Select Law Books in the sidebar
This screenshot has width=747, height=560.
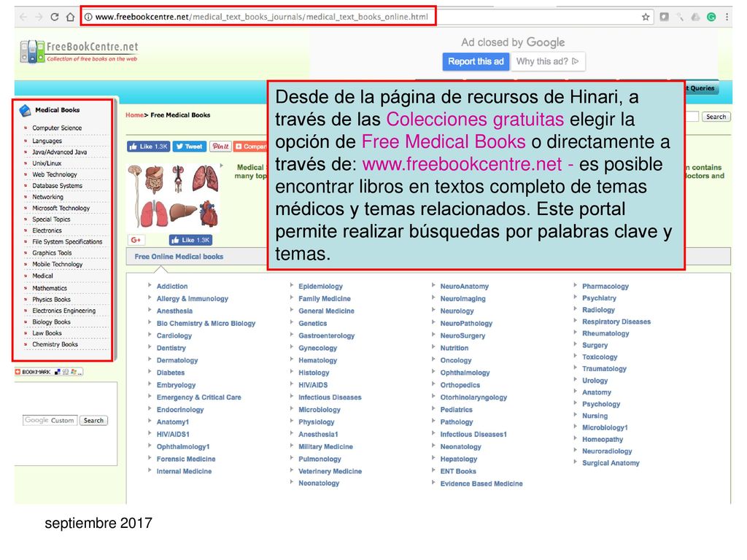47,333
